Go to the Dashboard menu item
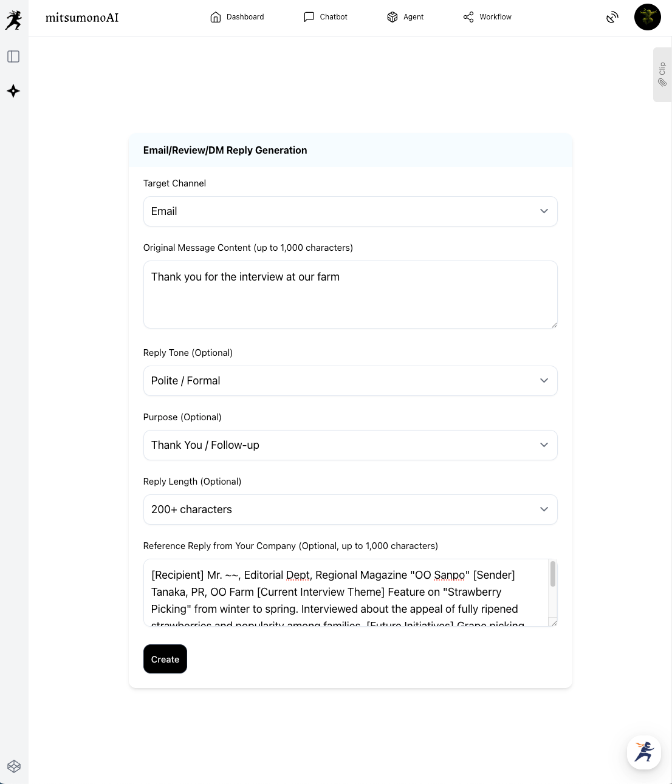The width and height of the screenshot is (672, 784). [237, 17]
